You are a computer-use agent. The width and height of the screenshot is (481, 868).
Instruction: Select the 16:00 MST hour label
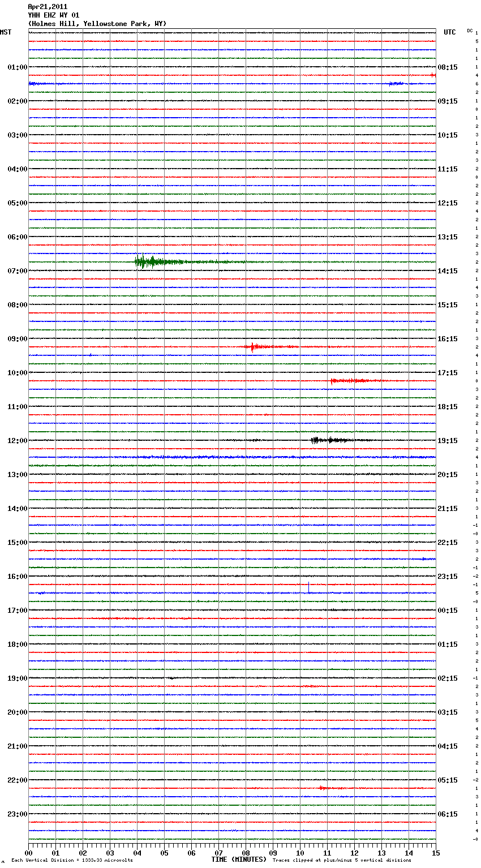click(18, 577)
